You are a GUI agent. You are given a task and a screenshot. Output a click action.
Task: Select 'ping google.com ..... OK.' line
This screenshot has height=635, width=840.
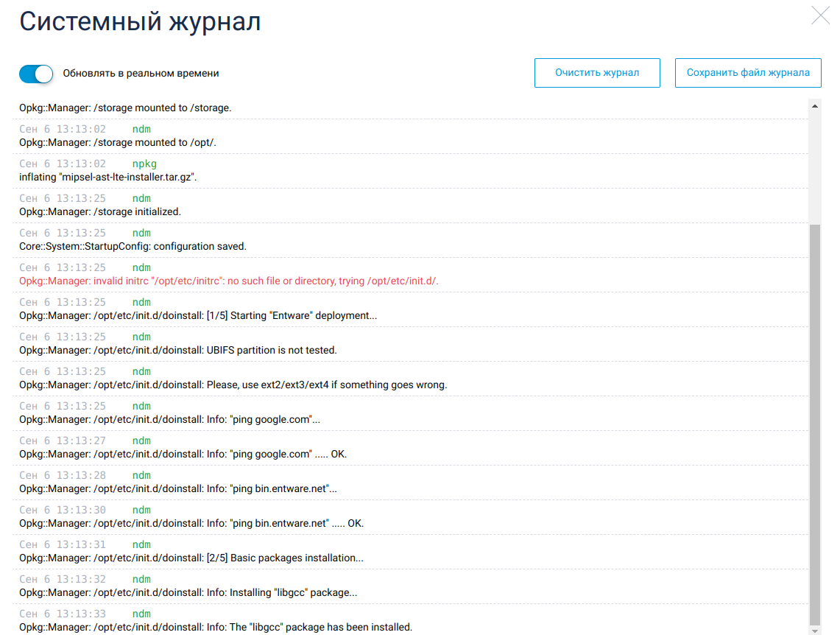pyautogui.click(x=183, y=455)
